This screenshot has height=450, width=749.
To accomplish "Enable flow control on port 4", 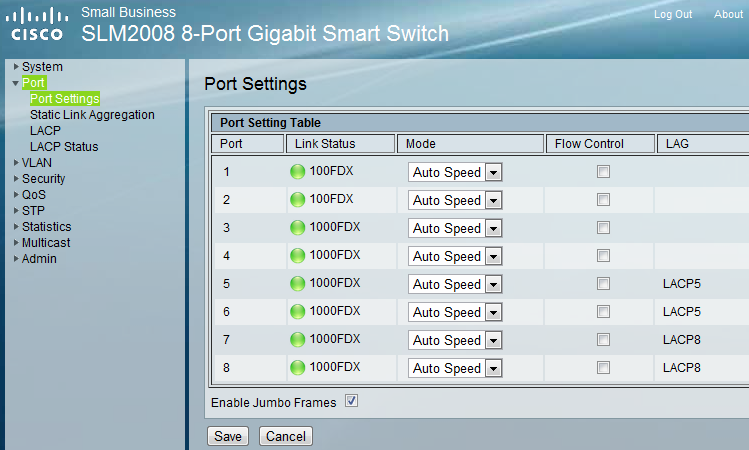I will (x=603, y=256).
